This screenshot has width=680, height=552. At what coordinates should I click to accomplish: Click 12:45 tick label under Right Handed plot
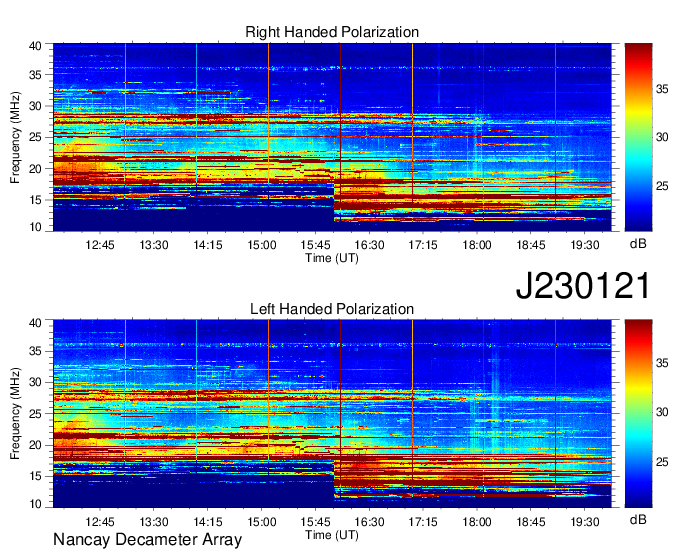100,245
